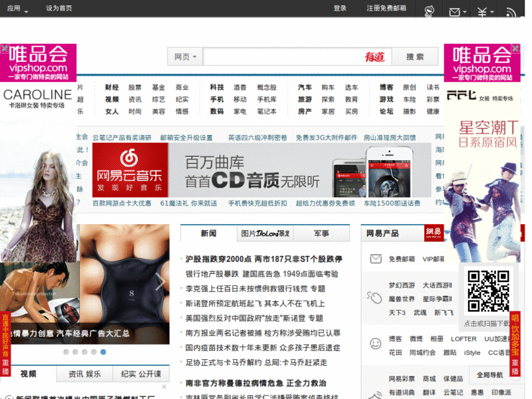This screenshot has width=532, height=399.
Task: Open the 汽车 channel
Action: click(305, 88)
